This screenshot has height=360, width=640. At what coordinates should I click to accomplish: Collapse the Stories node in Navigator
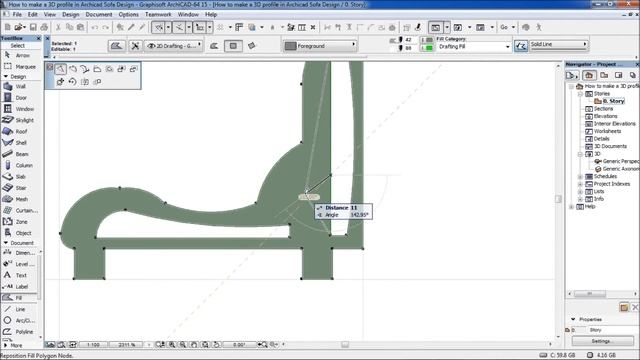pos(580,94)
